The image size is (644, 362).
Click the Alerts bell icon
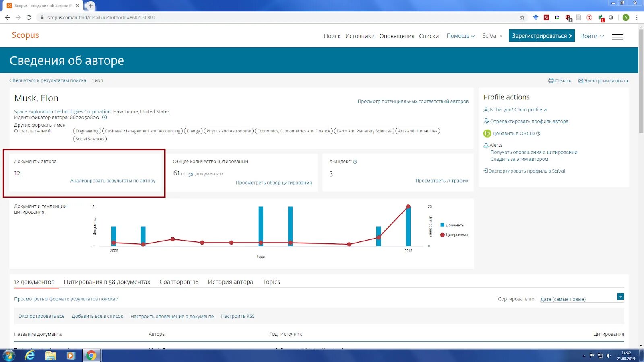486,146
